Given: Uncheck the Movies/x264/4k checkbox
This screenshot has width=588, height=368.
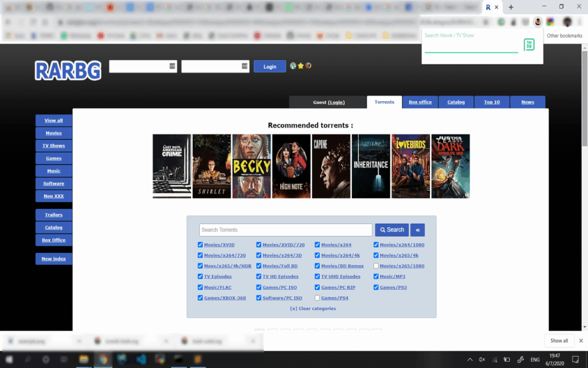Looking at the screenshot, I should [317, 255].
